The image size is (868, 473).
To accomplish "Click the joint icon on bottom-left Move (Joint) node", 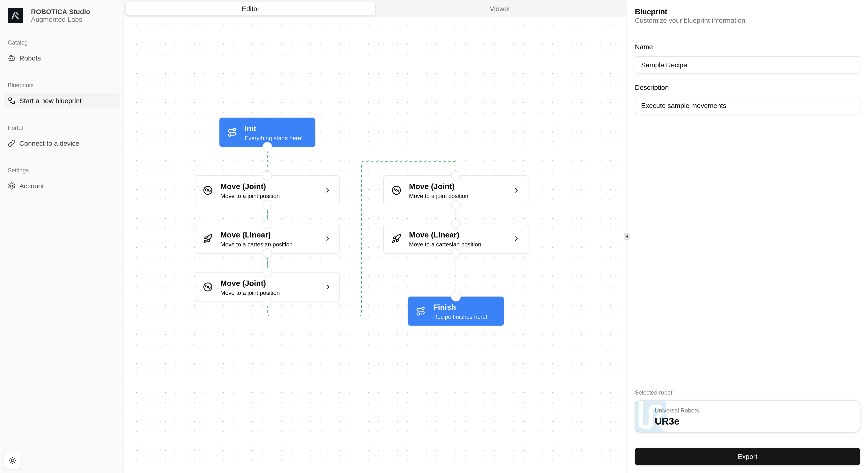I will click(x=208, y=287).
